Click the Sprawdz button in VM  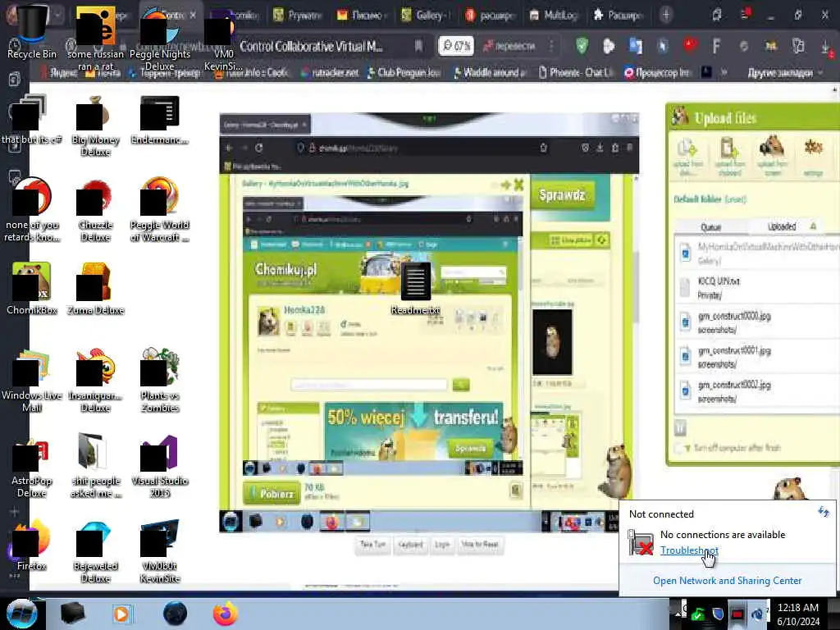tap(562, 195)
